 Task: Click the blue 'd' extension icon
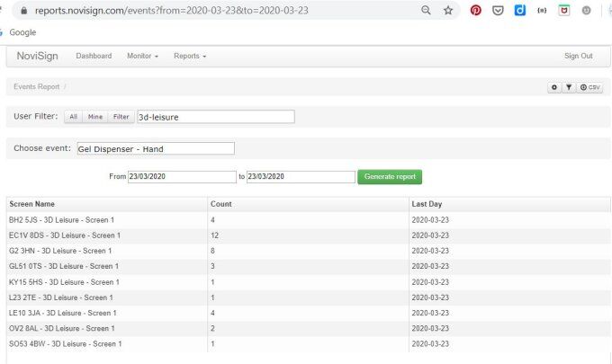(520, 11)
